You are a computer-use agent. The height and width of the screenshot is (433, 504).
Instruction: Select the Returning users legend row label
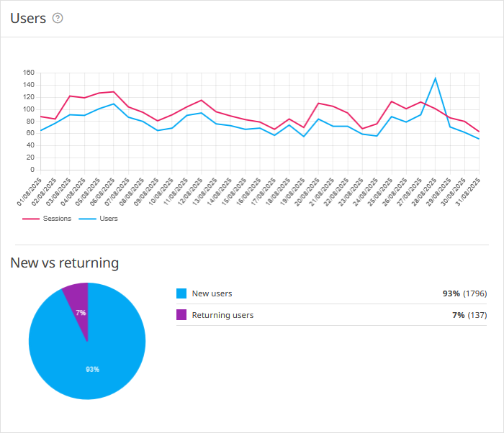coord(222,315)
